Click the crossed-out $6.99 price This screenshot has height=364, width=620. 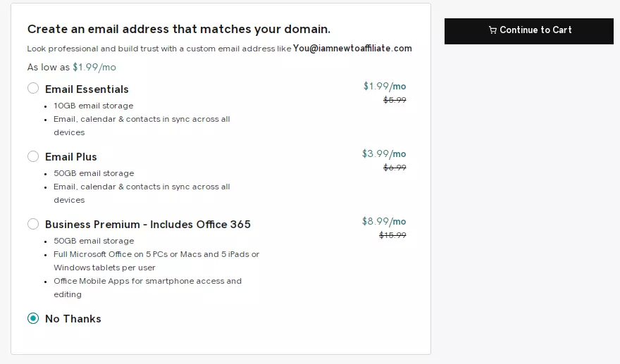(x=395, y=168)
